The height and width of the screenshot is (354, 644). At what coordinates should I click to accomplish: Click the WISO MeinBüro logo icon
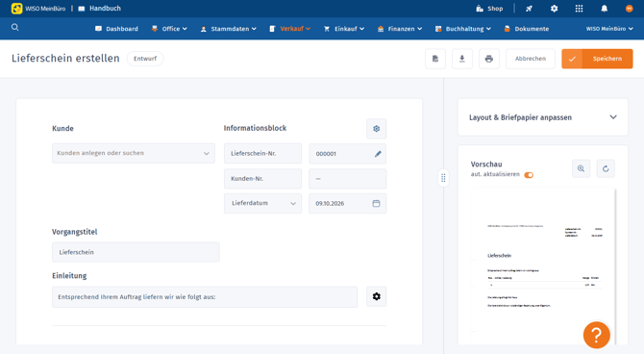click(17, 9)
